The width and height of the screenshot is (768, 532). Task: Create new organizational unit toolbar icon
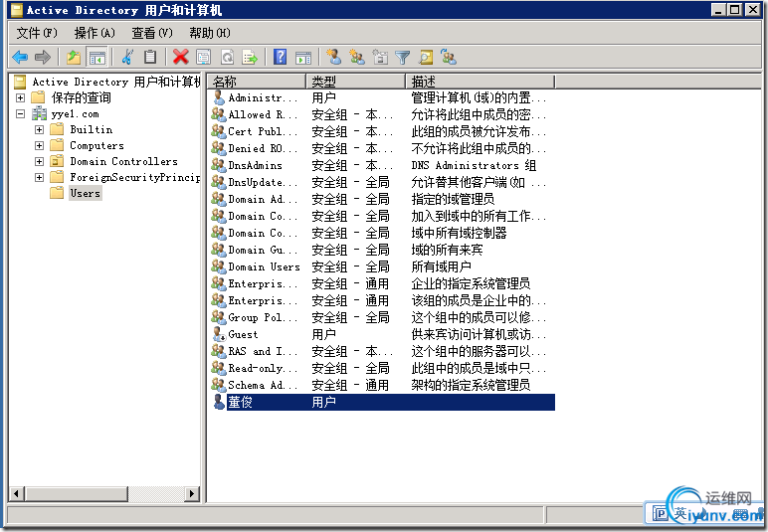tap(380, 58)
